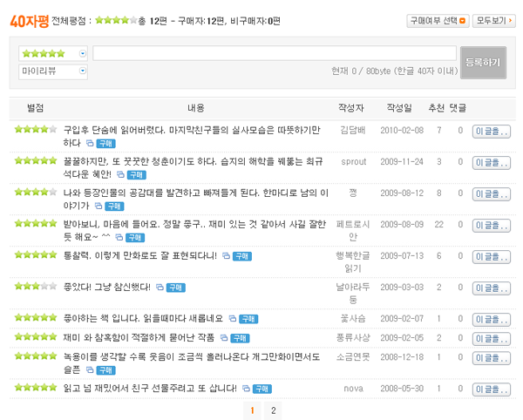This screenshot has width=523, height=420.
Task: Click the 구매 badge on 김덤배's review
Action: (106, 144)
